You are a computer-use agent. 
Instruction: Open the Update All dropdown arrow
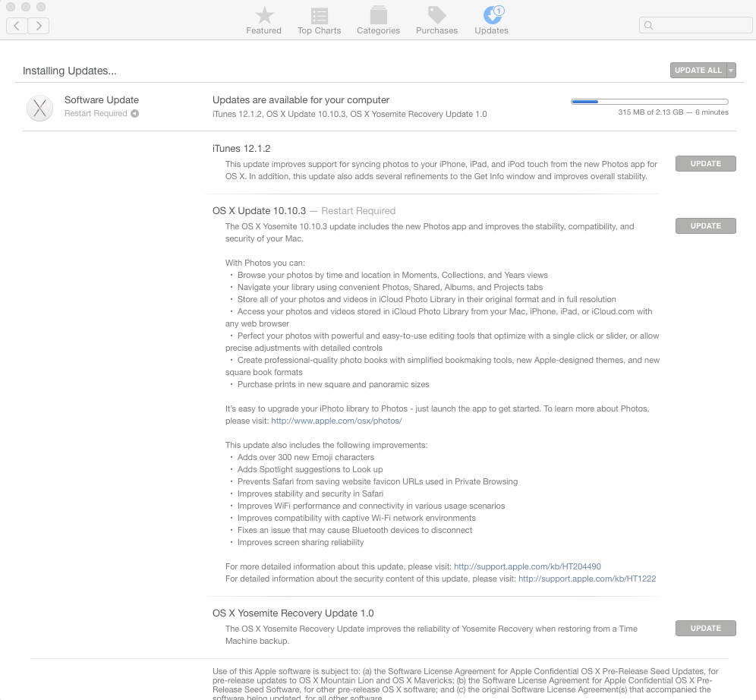pyautogui.click(x=732, y=71)
